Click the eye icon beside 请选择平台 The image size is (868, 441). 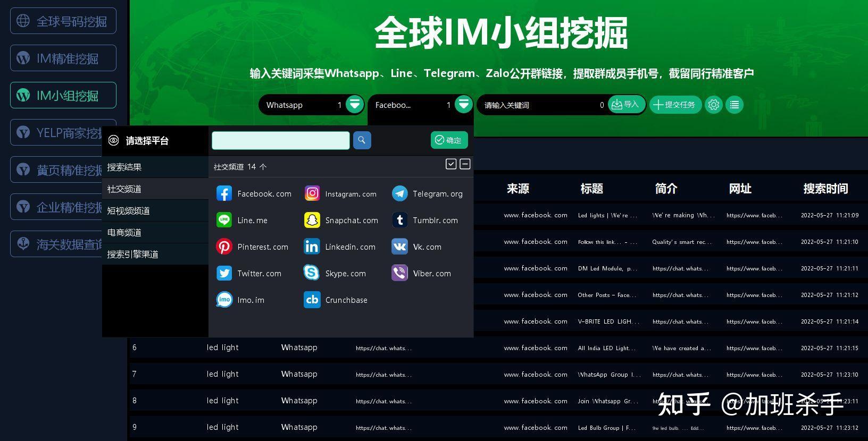tap(113, 140)
